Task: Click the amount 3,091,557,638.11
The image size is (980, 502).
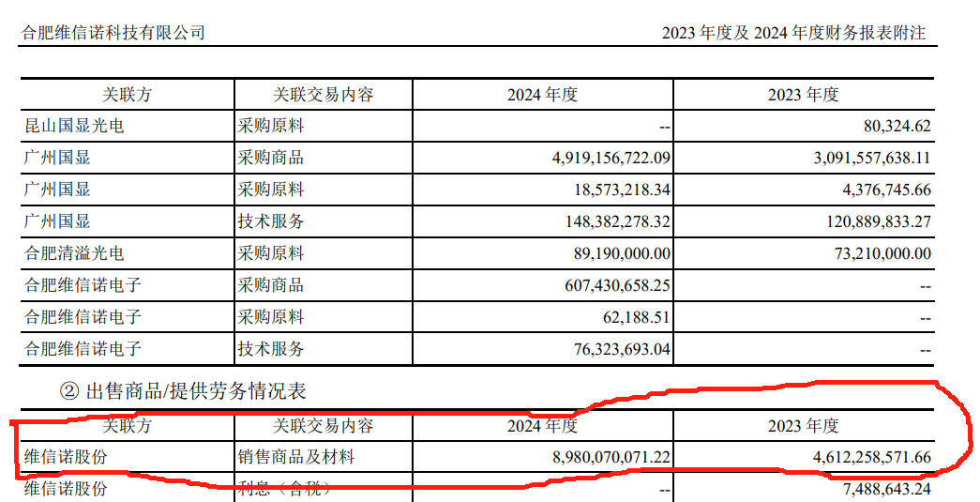Action: pyautogui.click(x=872, y=158)
